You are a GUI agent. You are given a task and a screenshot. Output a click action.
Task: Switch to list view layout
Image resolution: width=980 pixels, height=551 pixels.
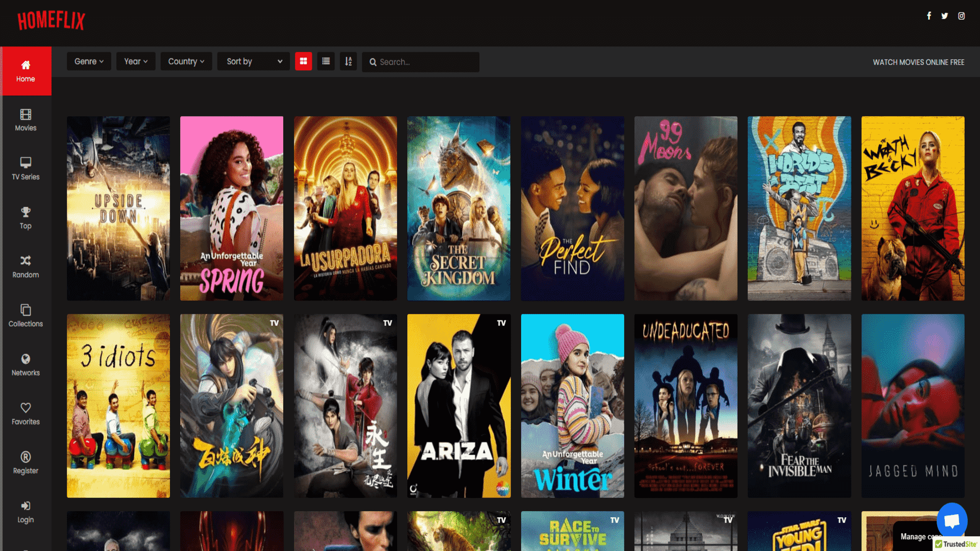click(326, 61)
